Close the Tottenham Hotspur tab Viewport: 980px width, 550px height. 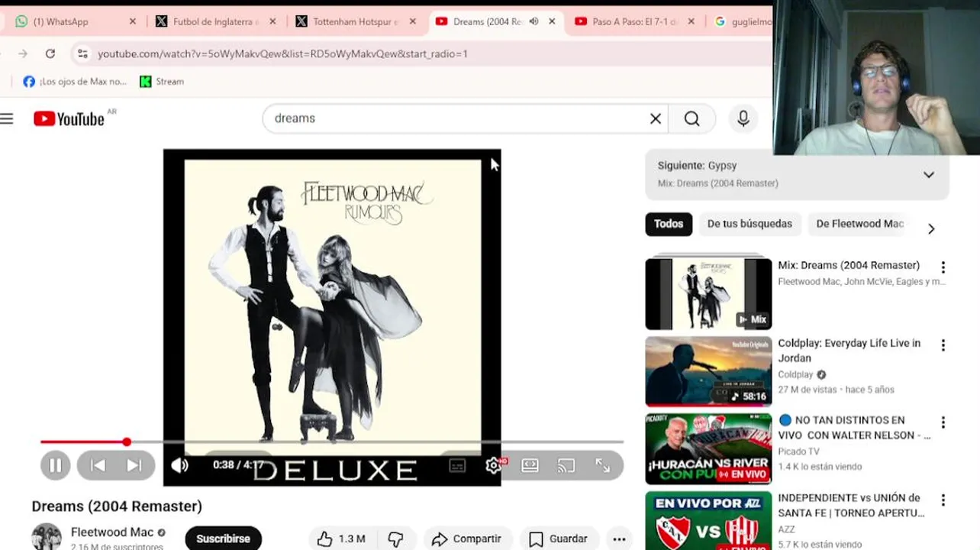click(413, 21)
